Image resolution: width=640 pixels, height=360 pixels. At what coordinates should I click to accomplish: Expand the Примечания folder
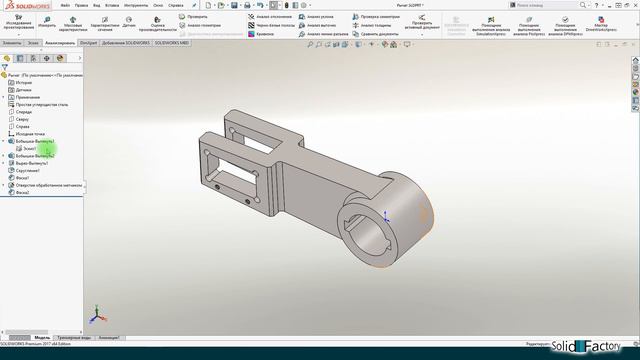click(4, 97)
